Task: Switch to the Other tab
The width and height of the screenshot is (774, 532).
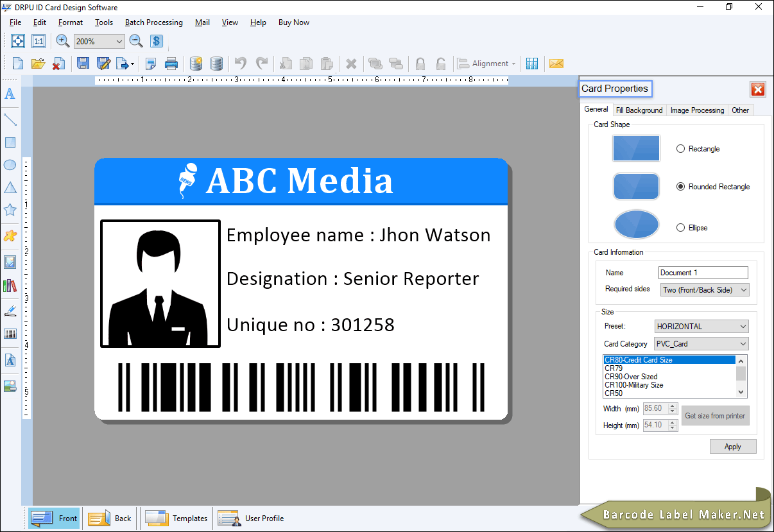Action: pyautogui.click(x=741, y=110)
